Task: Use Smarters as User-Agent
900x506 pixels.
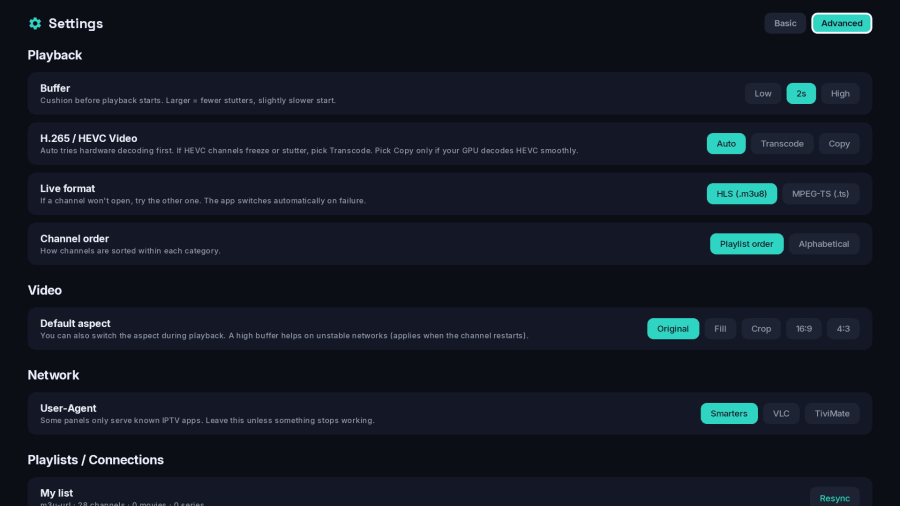Action: click(729, 414)
